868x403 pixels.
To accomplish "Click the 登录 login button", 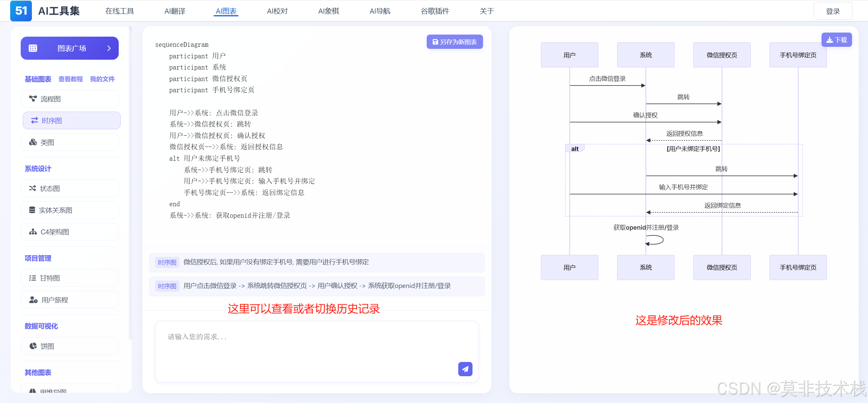I will coord(832,11).
